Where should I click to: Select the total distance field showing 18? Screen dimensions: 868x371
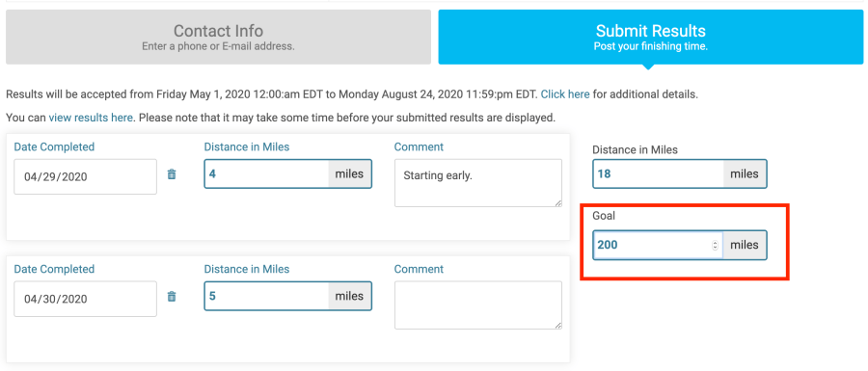coord(658,174)
